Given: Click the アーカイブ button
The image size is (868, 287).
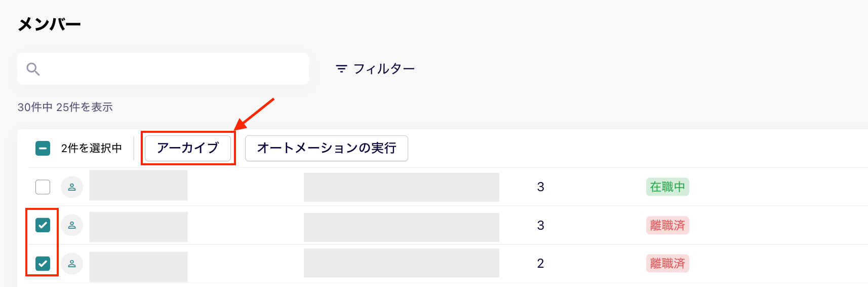Looking at the screenshot, I should coord(188,148).
